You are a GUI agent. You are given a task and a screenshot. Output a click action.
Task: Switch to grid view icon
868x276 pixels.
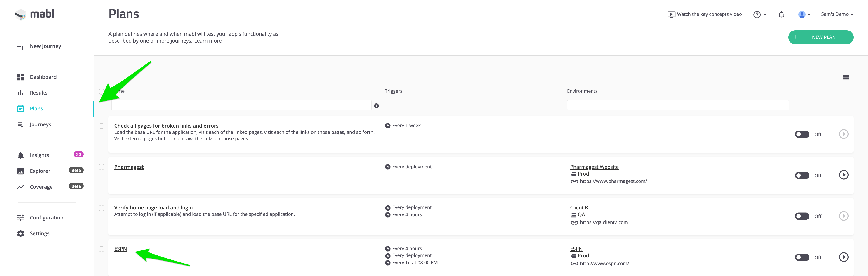pyautogui.click(x=846, y=77)
